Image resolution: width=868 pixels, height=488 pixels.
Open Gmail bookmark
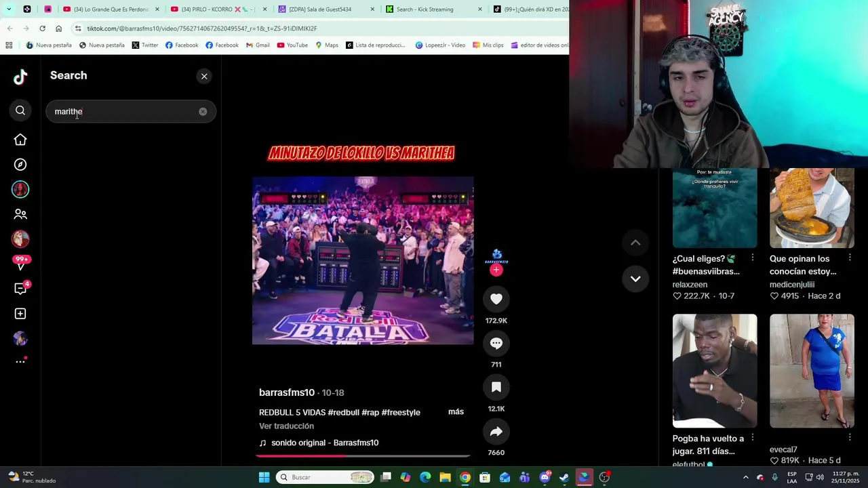pos(258,45)
